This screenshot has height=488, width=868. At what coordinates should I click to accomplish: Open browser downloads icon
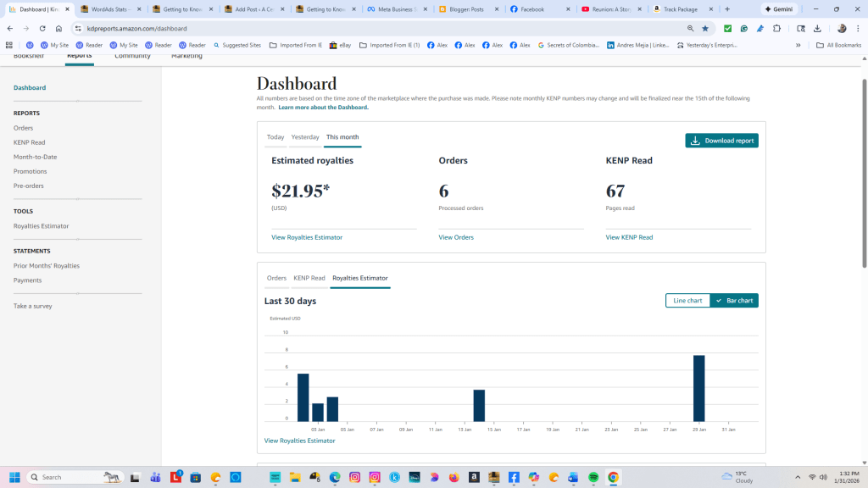point(817,28)
